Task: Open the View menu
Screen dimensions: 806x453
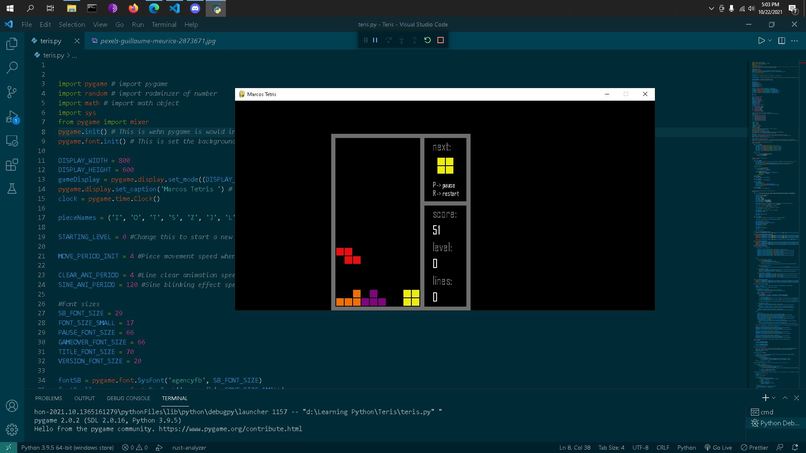Action: tap(100, 24)
